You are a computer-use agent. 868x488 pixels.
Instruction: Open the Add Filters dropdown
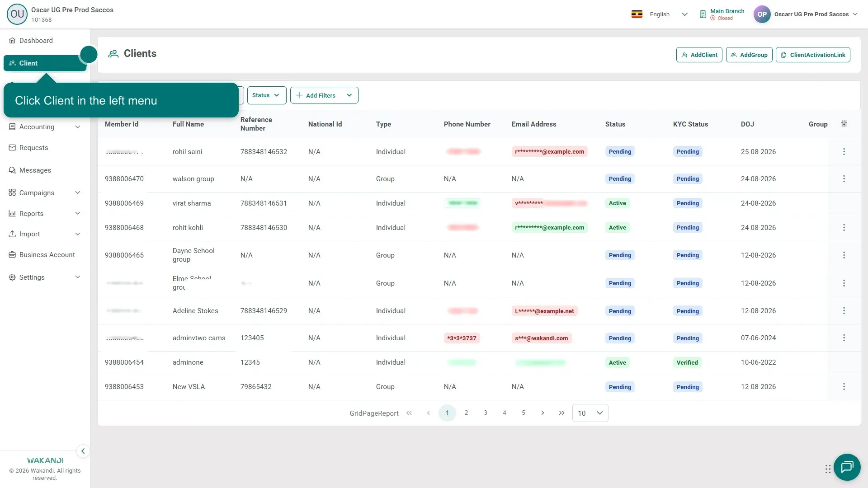click(324, 95)
